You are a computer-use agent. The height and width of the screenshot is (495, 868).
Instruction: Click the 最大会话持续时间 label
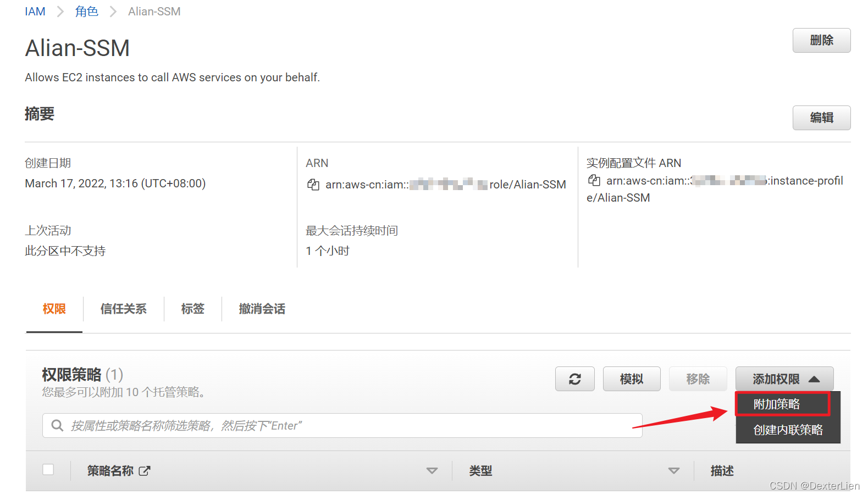352,231
